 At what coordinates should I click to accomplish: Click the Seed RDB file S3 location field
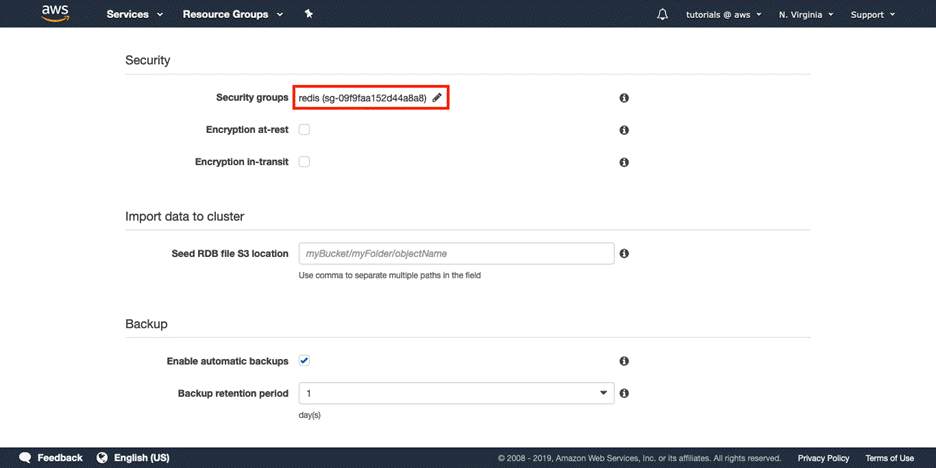click(456, 254)
